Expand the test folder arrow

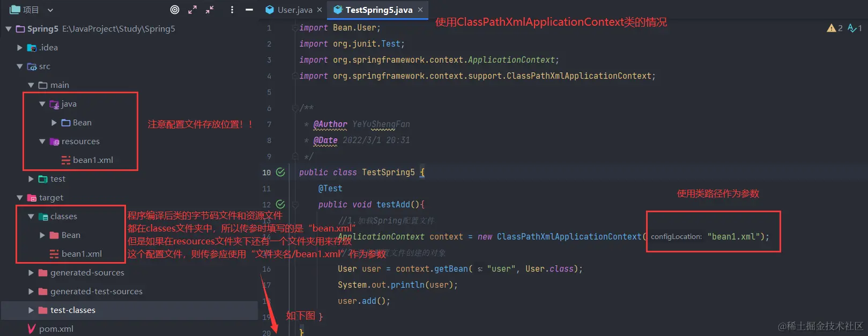31,179
